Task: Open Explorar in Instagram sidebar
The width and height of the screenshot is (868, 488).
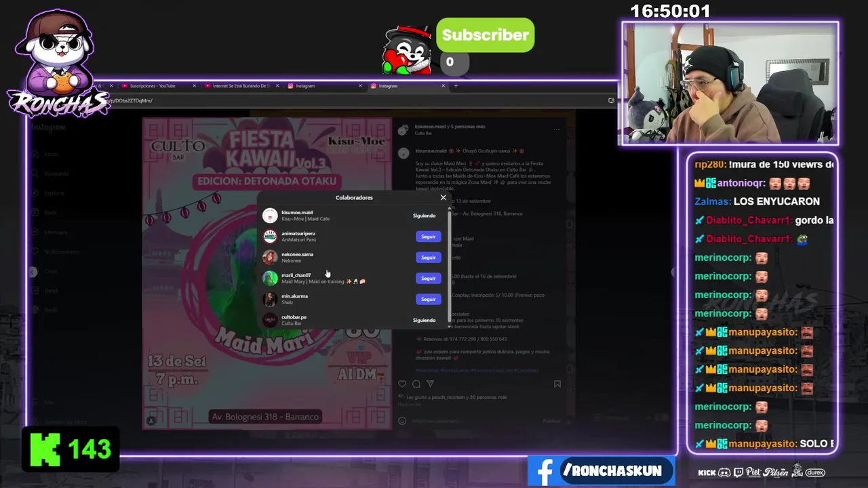Action: (x=47, y=193)
